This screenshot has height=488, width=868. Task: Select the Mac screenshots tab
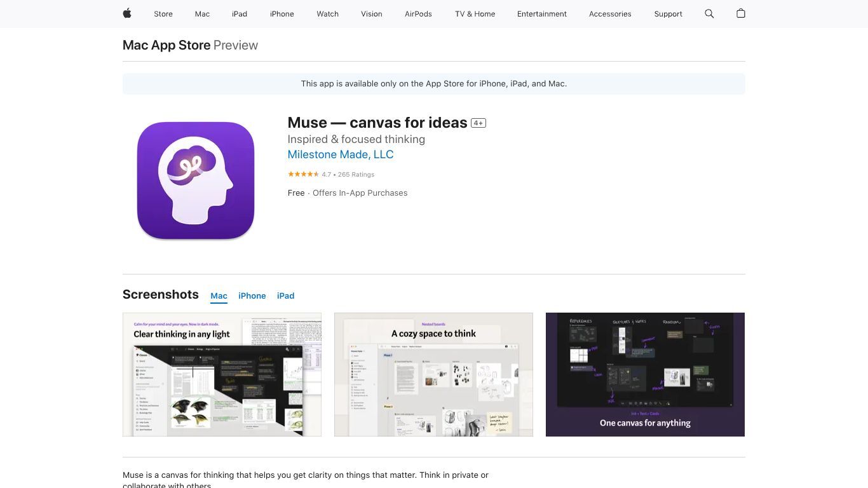219,295
